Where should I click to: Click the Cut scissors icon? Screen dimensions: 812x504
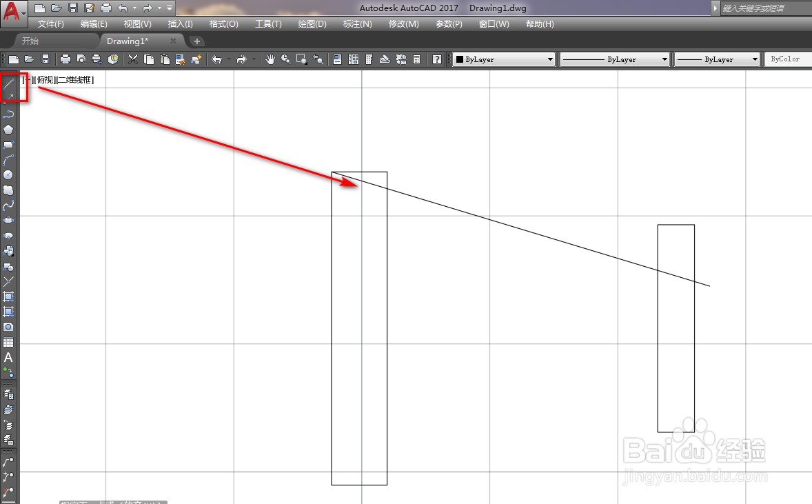[x=133, y=59]
